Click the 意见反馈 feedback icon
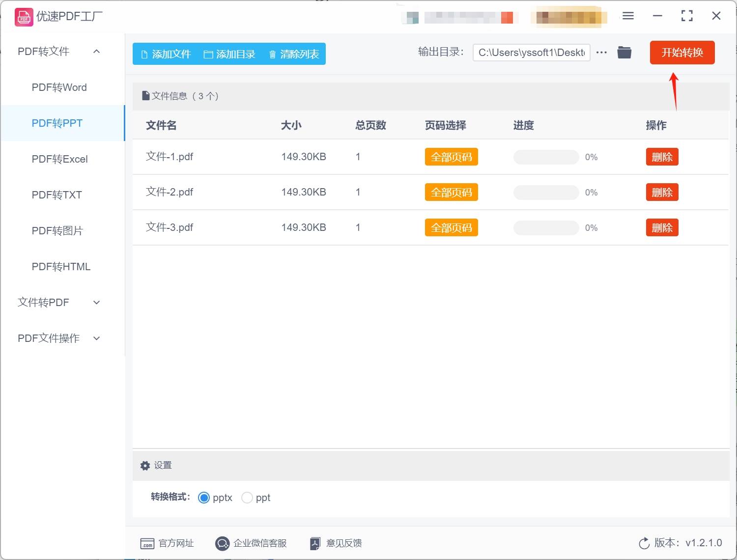Screen dimensions: 737x560 click(315, 543)
